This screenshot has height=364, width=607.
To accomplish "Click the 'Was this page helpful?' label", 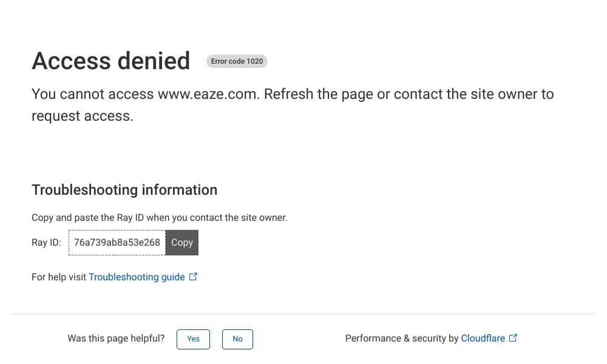I will [x=116, y=339].
